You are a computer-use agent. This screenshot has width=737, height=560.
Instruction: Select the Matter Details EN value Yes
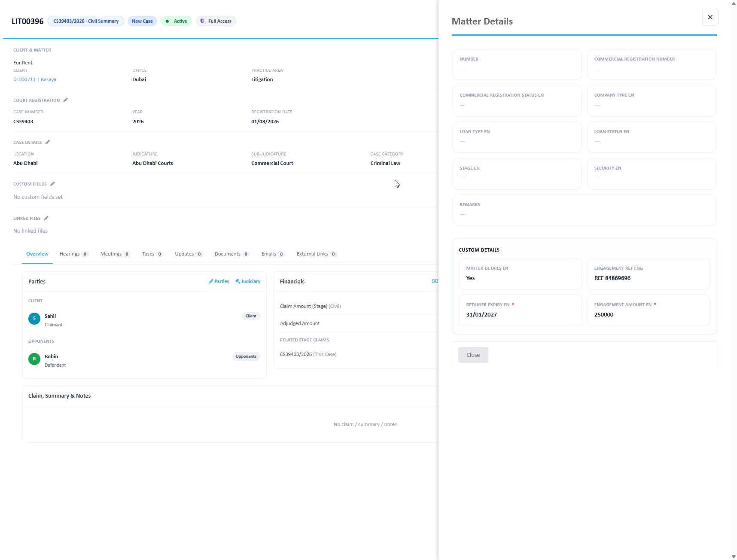tap(470, 278)
